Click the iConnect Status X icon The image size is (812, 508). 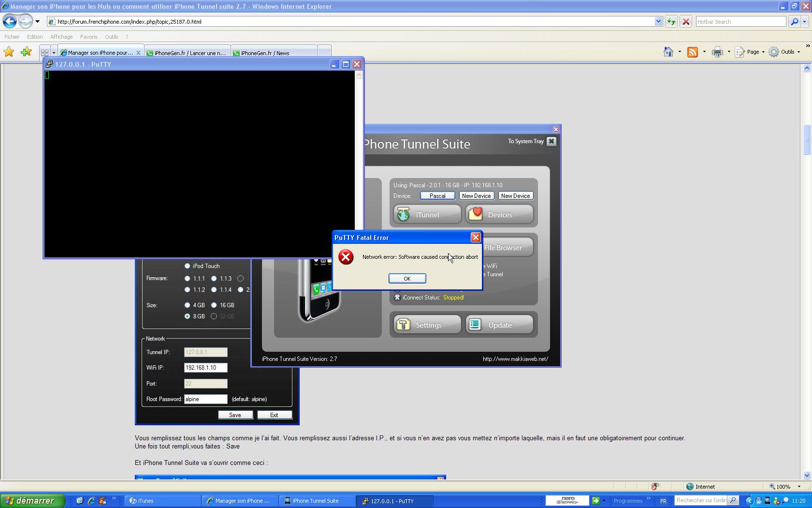click(x=397, y=298)
